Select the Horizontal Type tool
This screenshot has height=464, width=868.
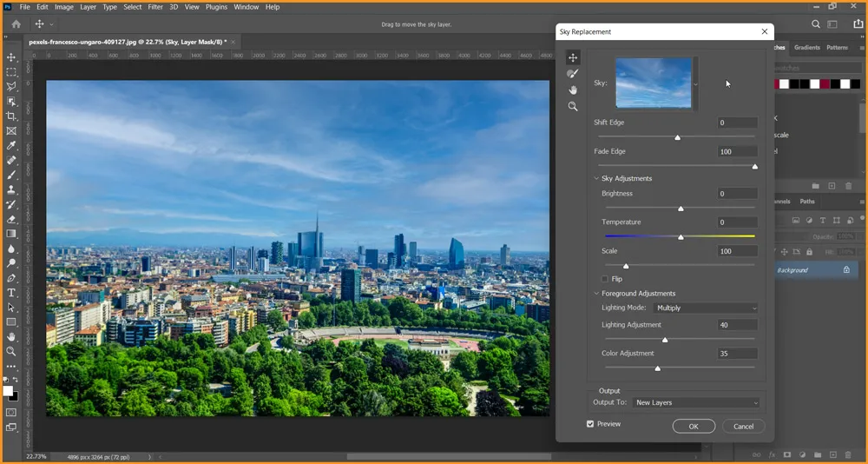tap(11, 293)
